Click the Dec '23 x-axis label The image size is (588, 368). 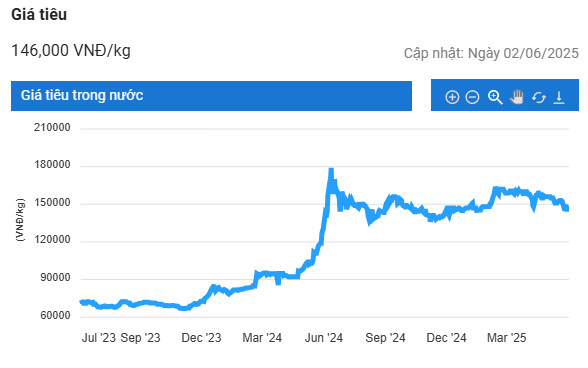click(x=201, y=338)
